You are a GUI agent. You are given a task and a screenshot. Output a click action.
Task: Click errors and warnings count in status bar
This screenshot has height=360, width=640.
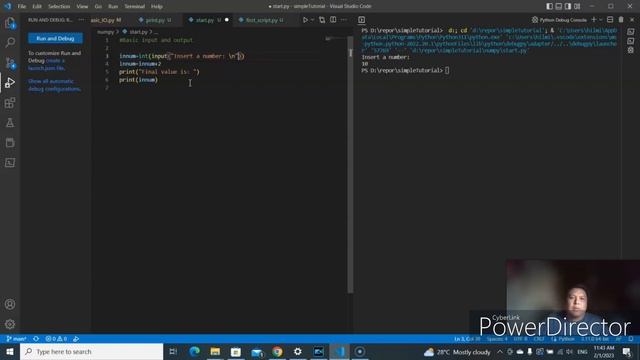[x=56, y=339]
